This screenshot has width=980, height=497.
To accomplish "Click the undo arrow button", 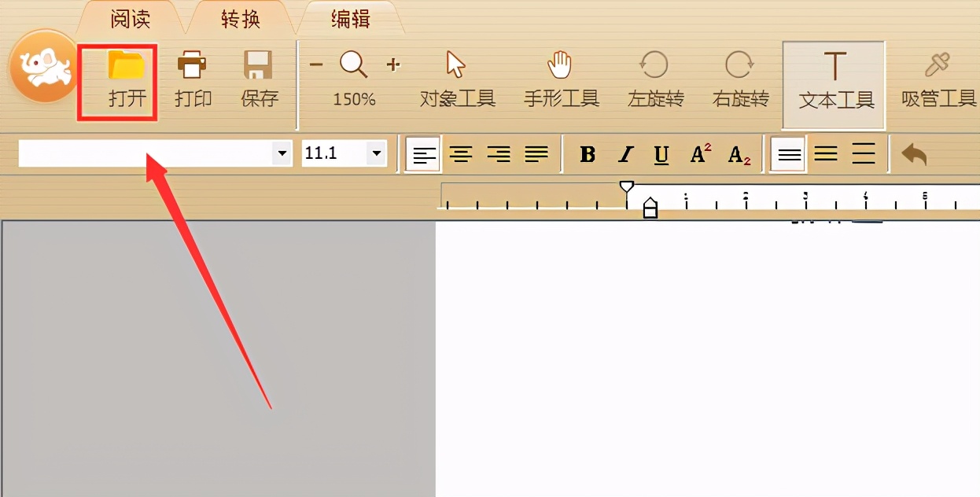I will pos(914,154).
